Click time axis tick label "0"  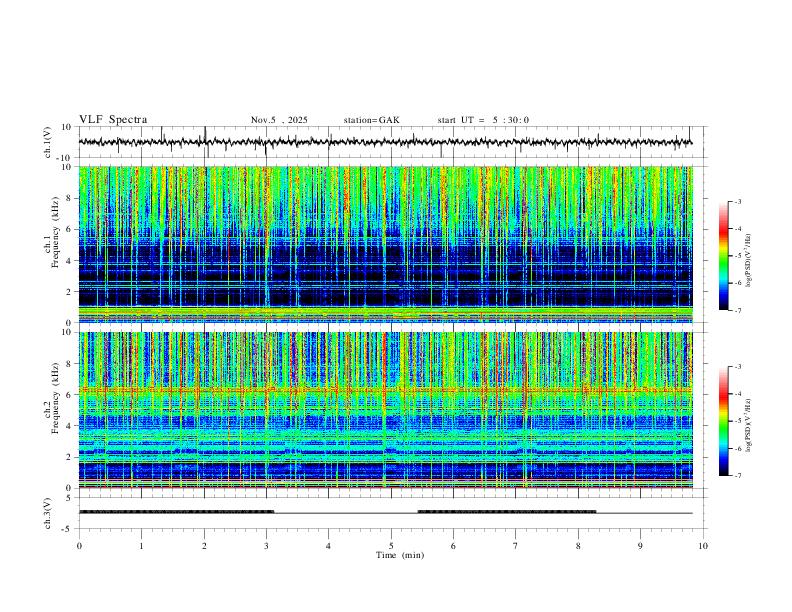tap(79, 546)
